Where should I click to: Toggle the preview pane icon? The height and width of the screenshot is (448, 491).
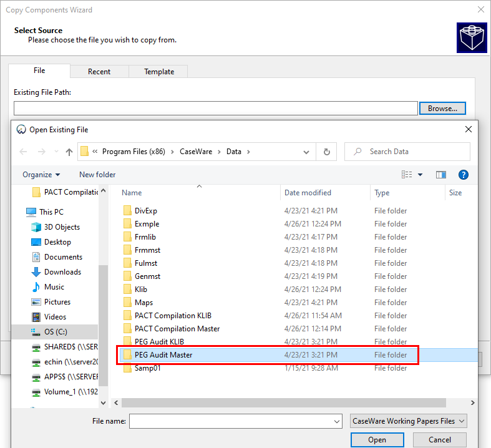(441, 175)
